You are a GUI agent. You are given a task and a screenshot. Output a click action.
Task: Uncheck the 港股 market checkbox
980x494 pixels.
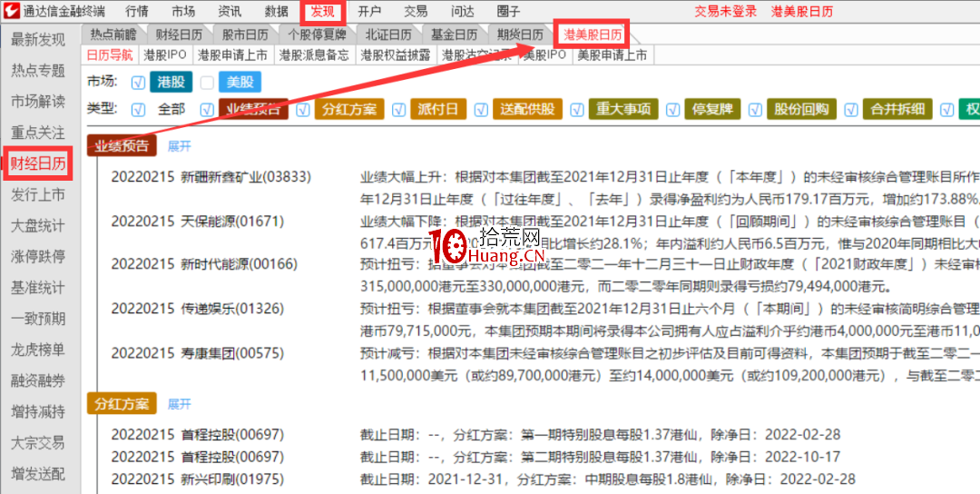tap(138, 82)
